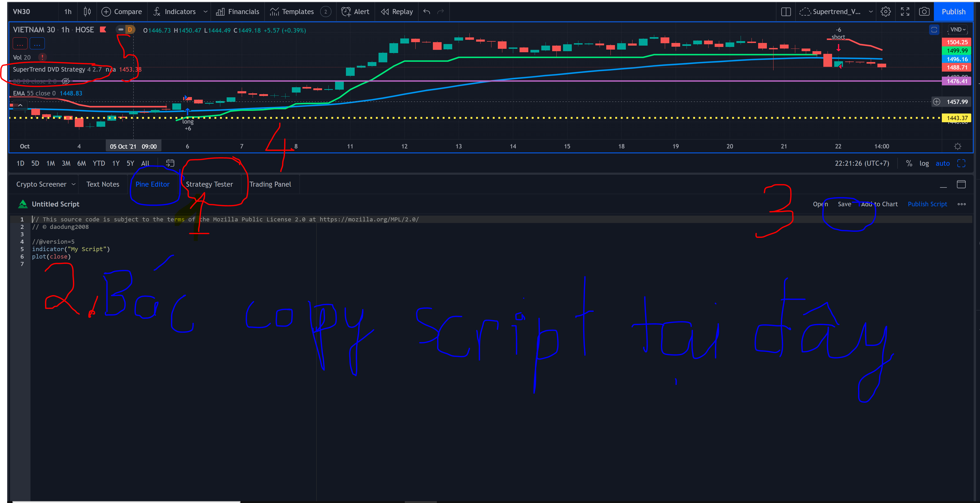The image size is (980, 503).
Task: Click the Publish Script link
Action: tap(927, 204)
